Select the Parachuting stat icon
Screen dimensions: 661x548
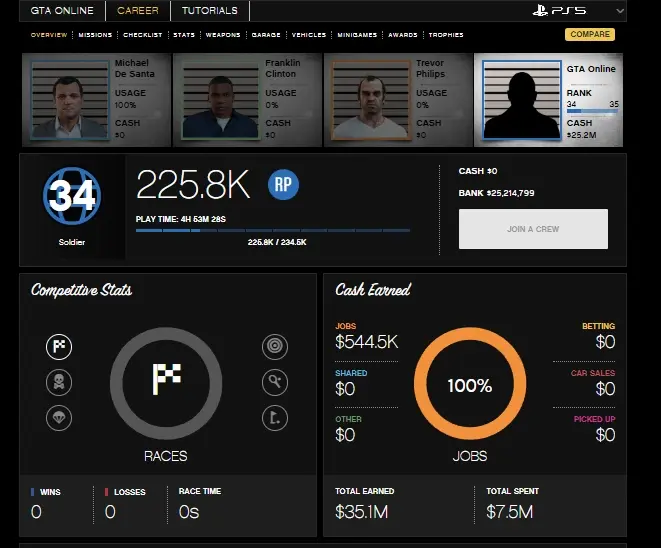pyautogui.click(x=59, y=417)
